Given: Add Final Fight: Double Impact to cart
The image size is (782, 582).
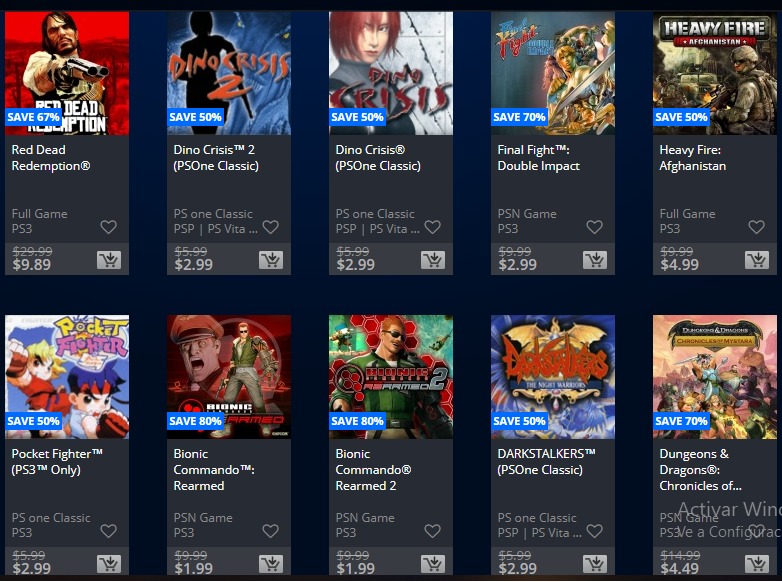Looking at the screenshot, I should coord(595,260).
